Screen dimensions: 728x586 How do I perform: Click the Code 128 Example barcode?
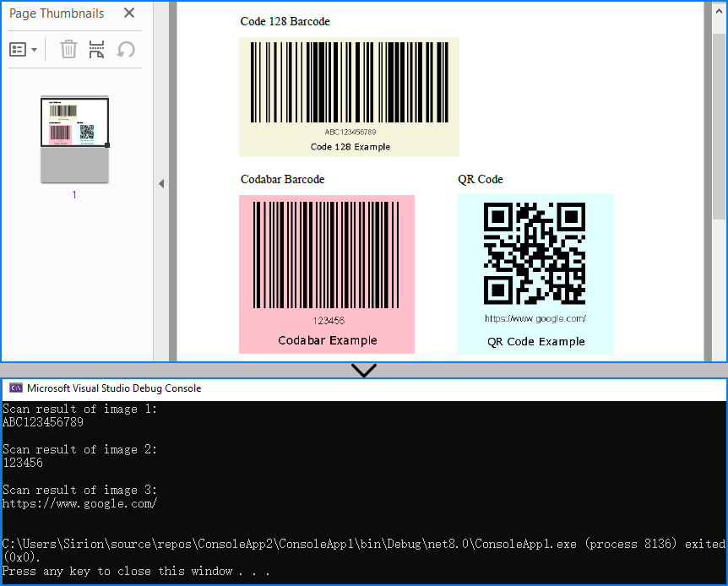pos(349,96)
